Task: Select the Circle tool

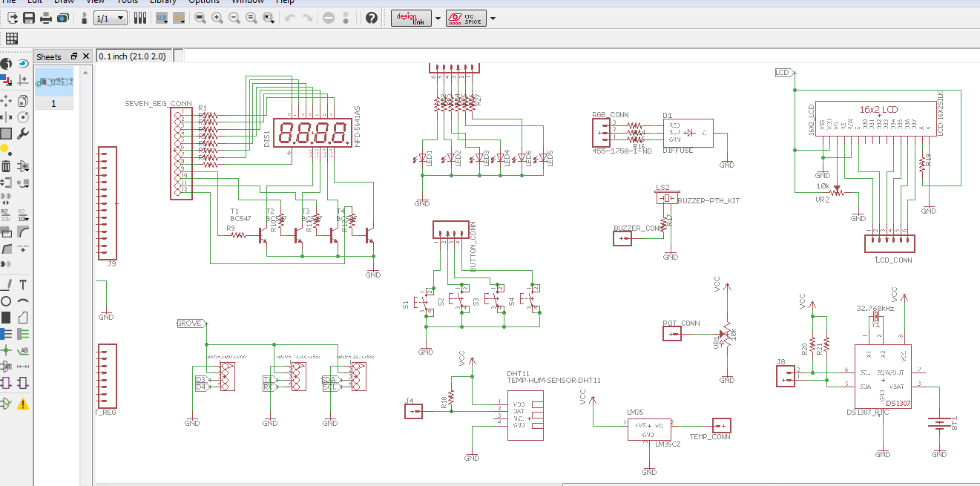Action: 6,301
